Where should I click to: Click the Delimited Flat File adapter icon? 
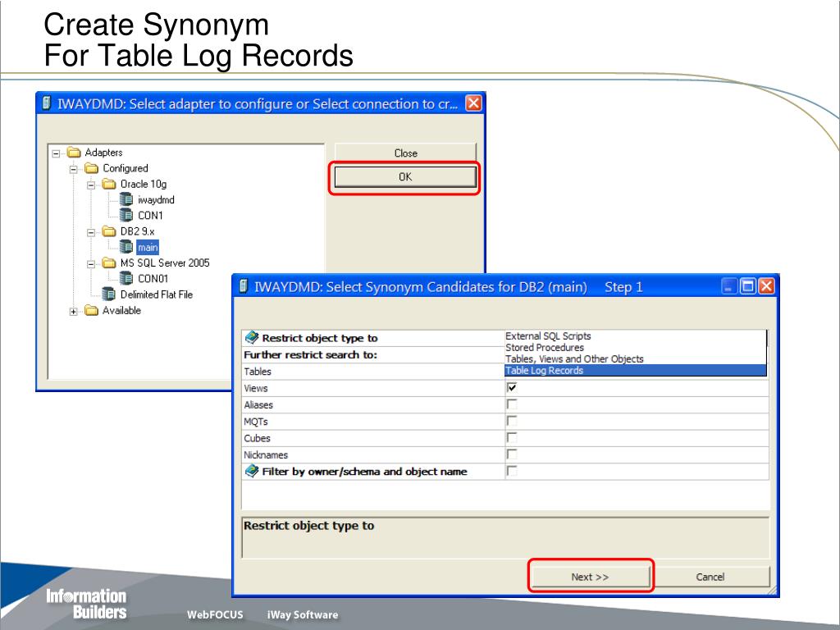pos(109,294)
